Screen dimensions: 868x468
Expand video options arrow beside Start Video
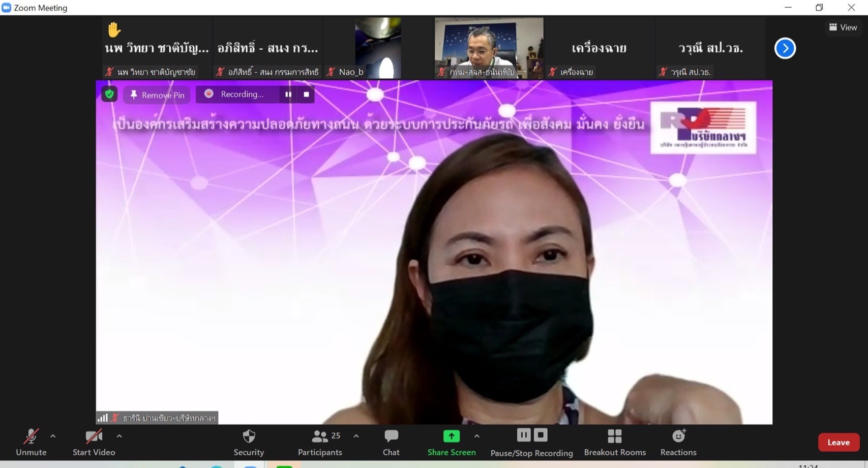pyautogui.click(x=119, y=436)
